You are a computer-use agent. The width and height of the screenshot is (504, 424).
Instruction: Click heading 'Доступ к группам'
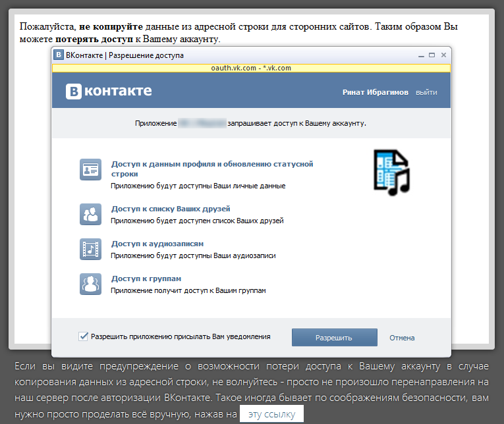146,278
